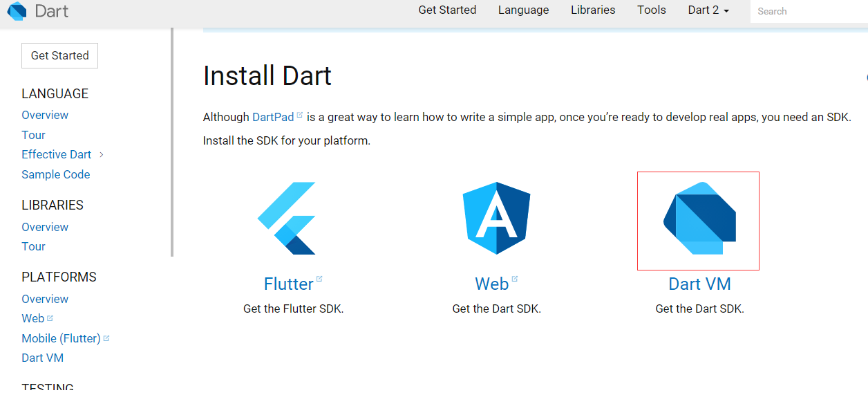
Task: Open Tour under LANGUAGE section
Action: point(33,135)
